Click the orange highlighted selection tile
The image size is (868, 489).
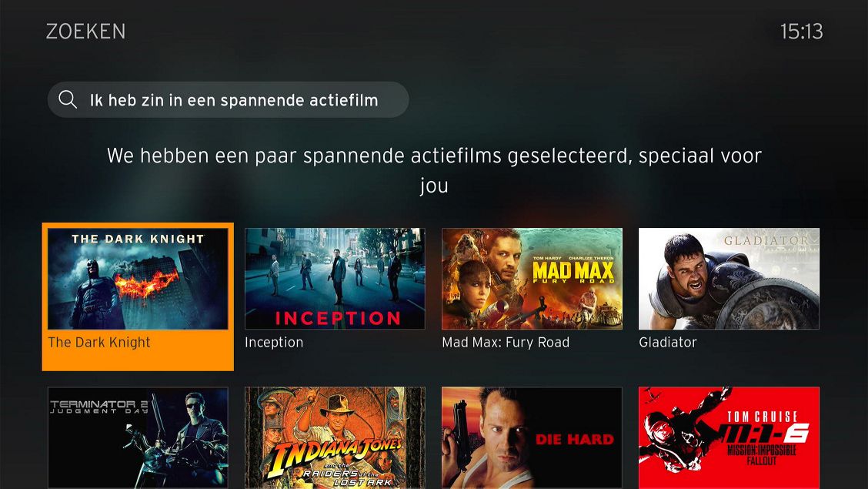point(138,296)
